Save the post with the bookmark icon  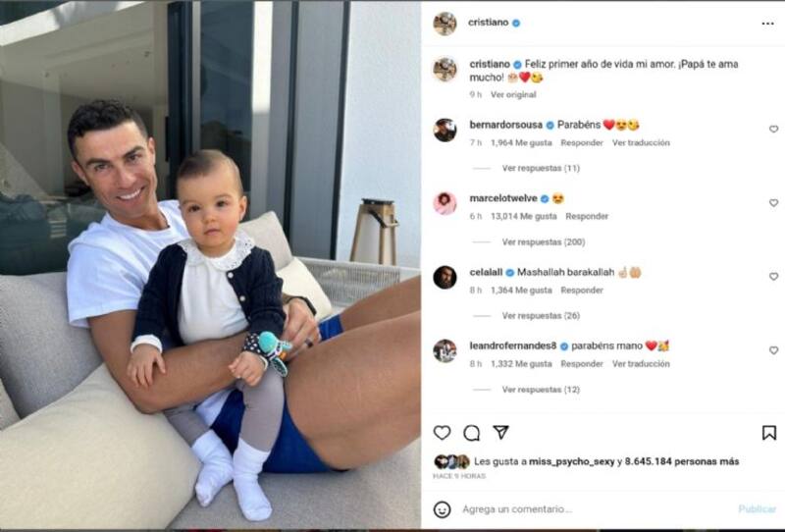pyautogui.click(x=769, y=432)
